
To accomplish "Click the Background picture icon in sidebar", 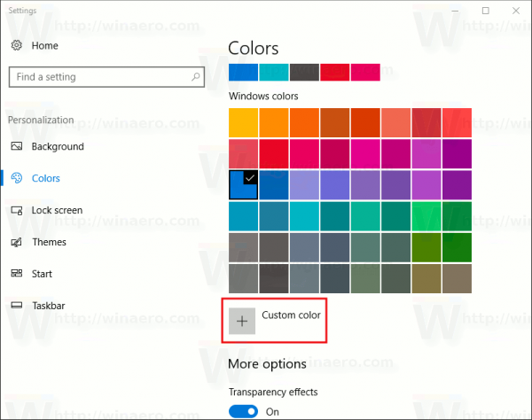I will 16,146.
